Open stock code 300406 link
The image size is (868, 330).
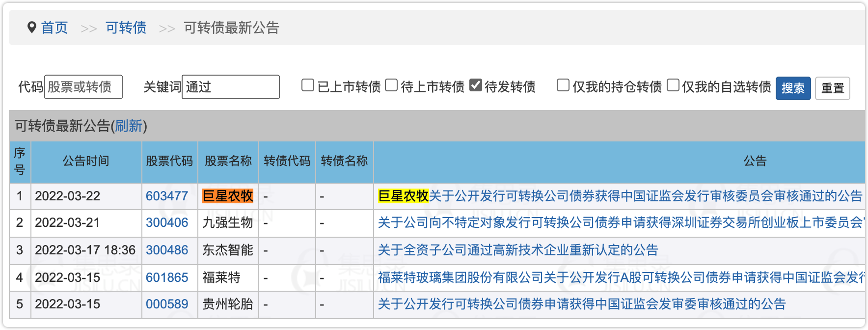167,223
